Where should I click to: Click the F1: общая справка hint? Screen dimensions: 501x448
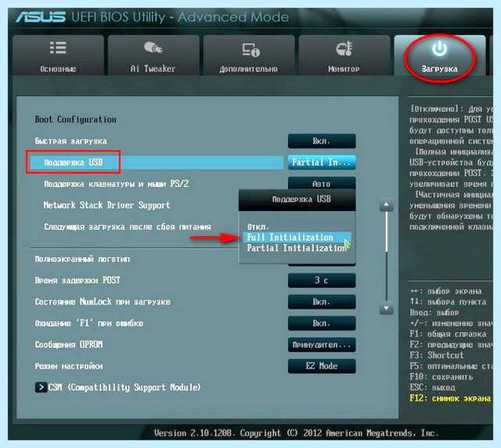point(448,334)
